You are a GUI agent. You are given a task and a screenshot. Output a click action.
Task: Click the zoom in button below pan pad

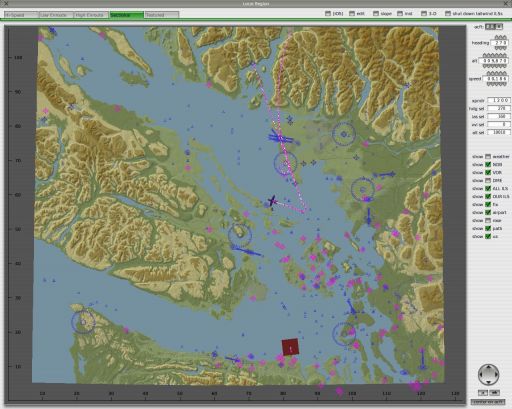[x=495, y=393]
